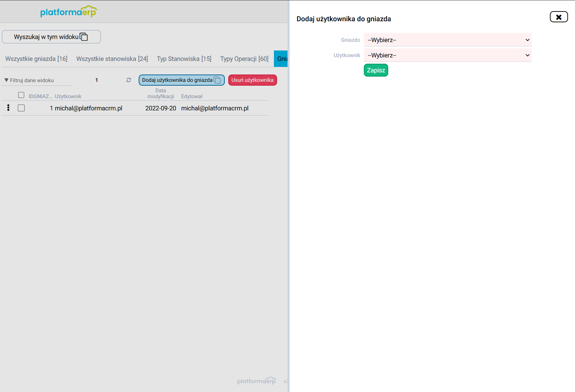Screen dimensions: 575x392
Task: Sort by the Użytkownik column header
Action: point(68,96)
